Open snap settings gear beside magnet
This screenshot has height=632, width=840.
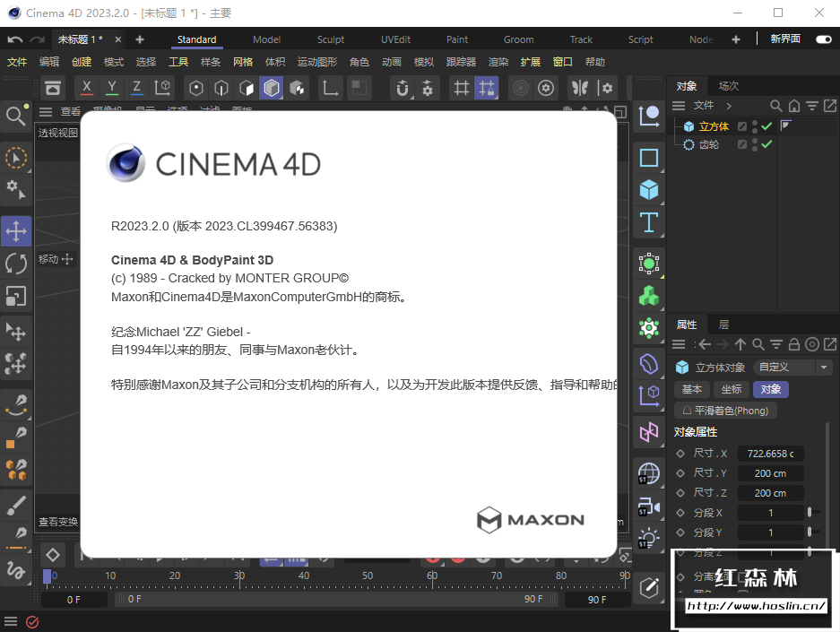tap(427, 88)
